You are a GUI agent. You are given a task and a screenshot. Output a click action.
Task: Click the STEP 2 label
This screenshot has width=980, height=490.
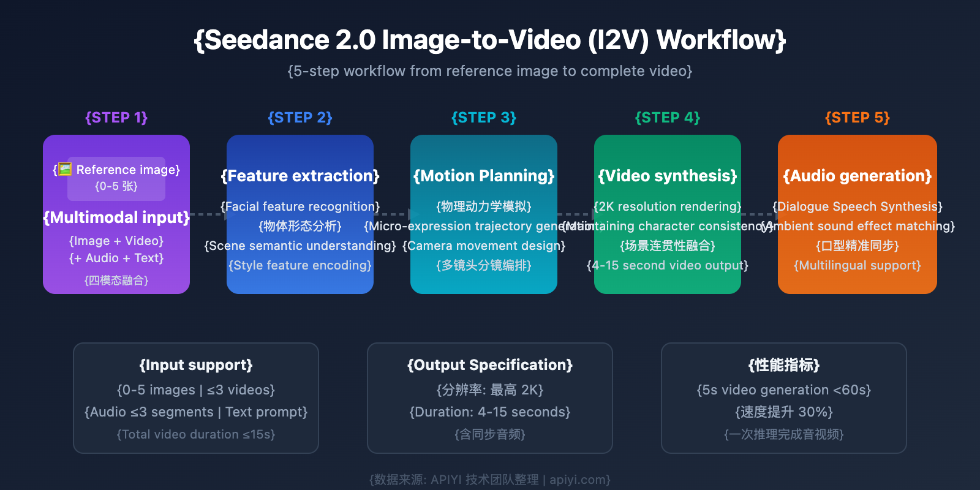pyautogui.click(x=300, y=118)
